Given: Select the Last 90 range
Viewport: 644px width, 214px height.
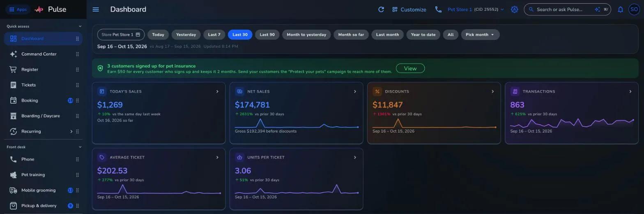Looking at the screenshot, I should pyautogui.click(x=267, y=35).
